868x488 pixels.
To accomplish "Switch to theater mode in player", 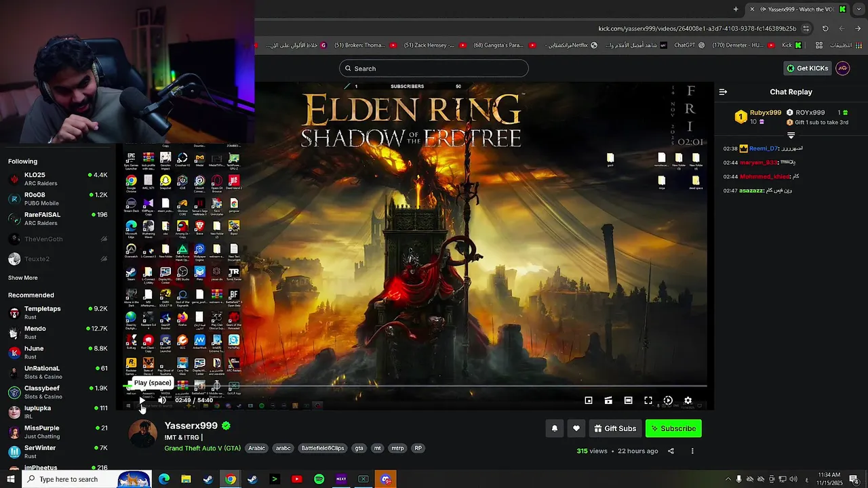I will pos(629,401).
